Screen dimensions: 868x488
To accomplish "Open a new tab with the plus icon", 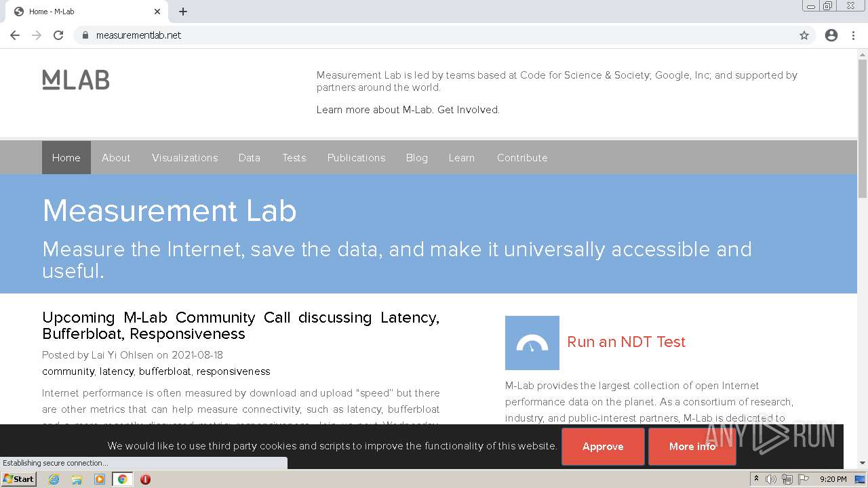I will (x=183, y=12).
